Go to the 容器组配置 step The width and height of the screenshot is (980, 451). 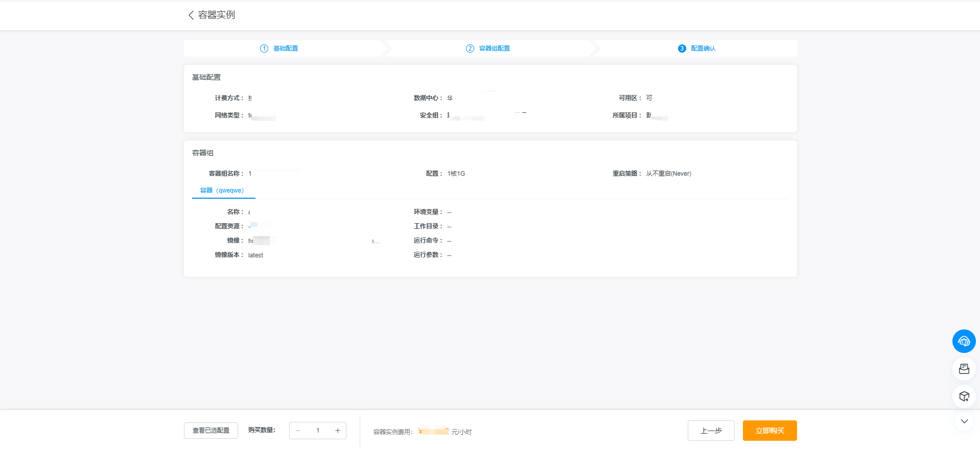coord(494,49)
